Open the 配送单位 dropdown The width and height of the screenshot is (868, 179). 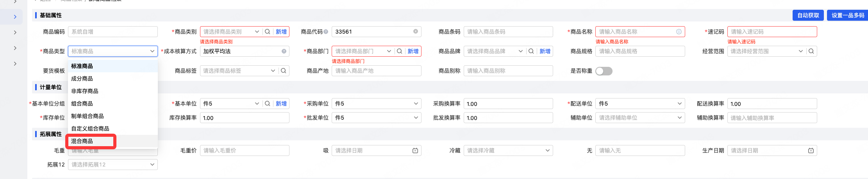679,104
